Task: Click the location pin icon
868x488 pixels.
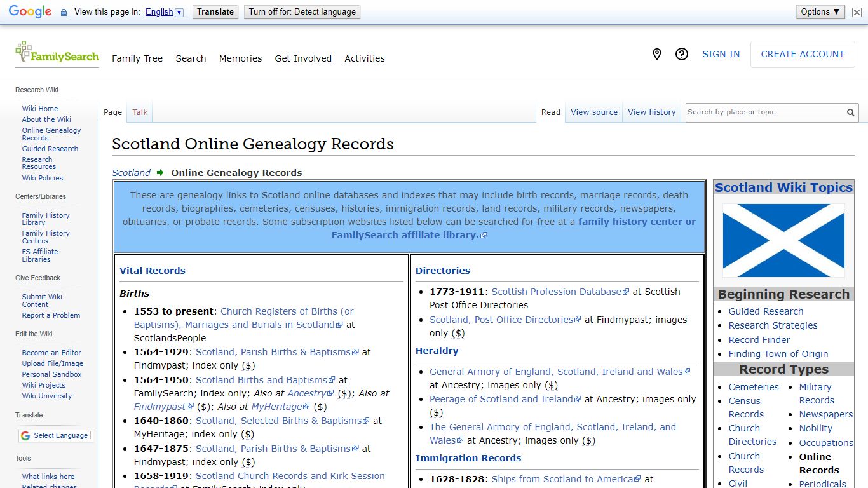Action: (x=657, y=55)
